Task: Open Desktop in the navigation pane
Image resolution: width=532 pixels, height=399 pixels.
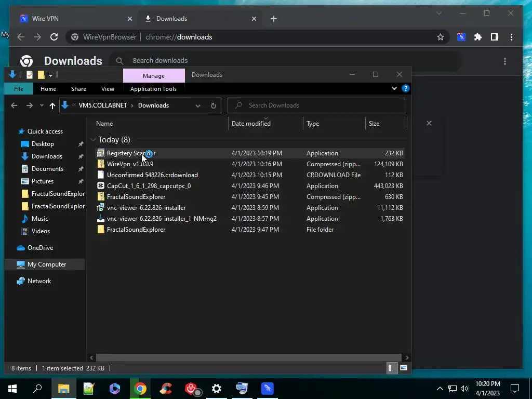Action: (43, 144)
